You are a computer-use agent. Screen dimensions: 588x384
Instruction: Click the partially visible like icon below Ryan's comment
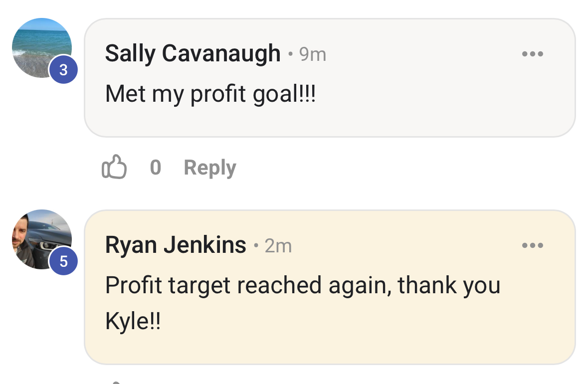point(115,382)
